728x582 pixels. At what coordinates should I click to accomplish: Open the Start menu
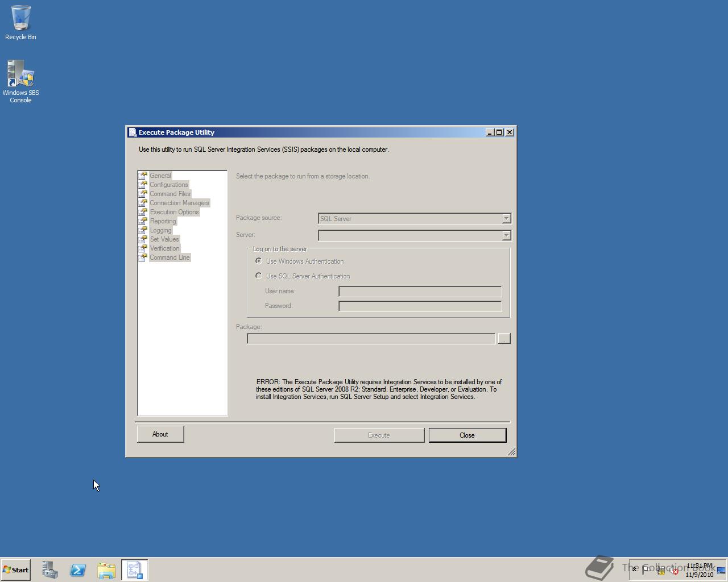point(16,570)
